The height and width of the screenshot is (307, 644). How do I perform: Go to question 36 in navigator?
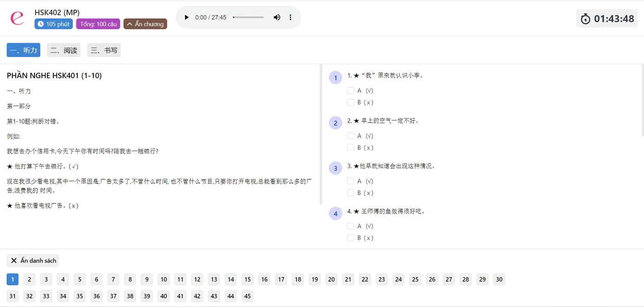(x=97, y=296)
